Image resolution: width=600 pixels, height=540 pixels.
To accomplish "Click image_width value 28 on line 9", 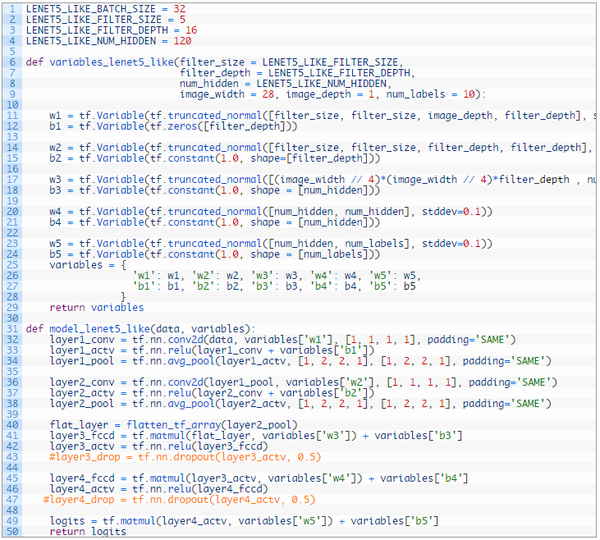I will pyautogui.click(x=268, y=94).
